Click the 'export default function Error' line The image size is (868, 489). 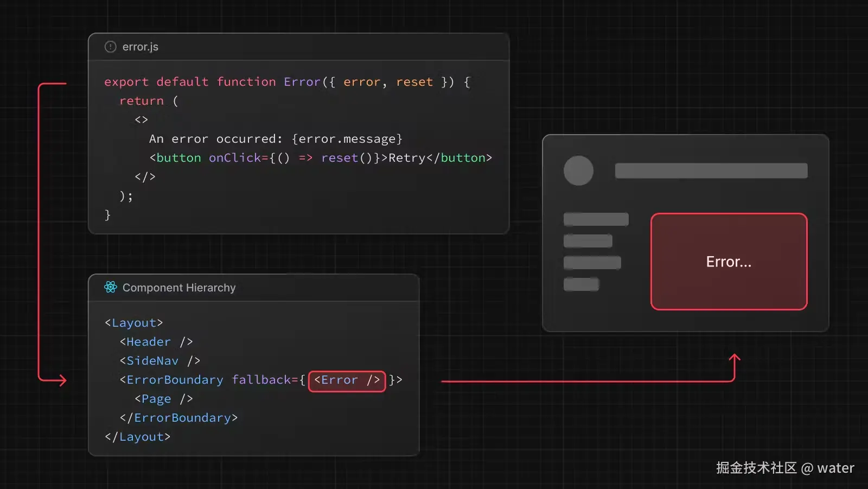(288, 82)
